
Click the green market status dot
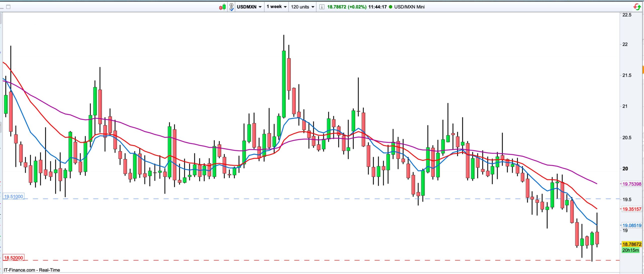(x=391, y=7)
